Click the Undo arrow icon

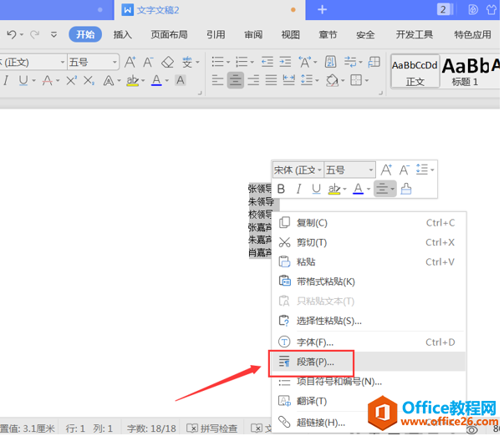[x=12, y=34]
